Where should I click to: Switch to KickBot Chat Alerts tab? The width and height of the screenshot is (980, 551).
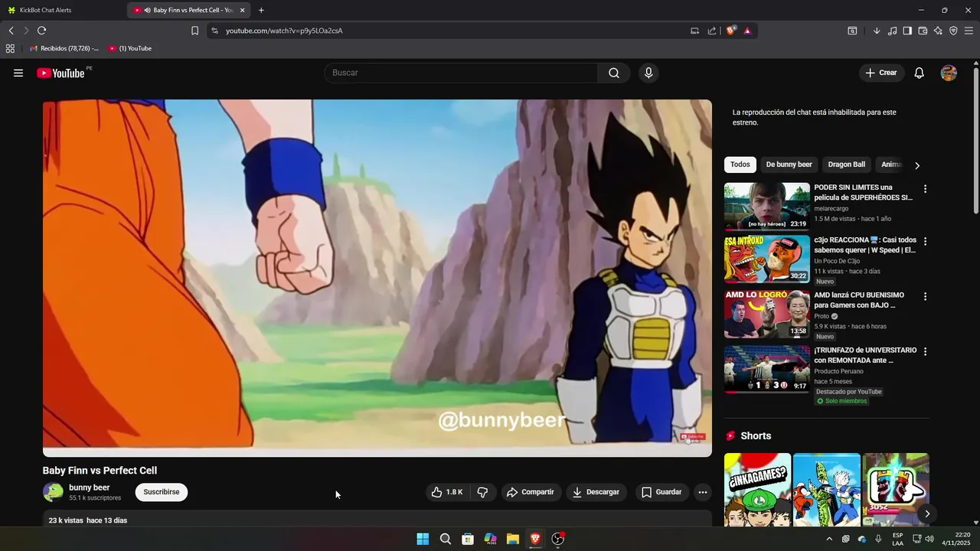click(x=61, y=10)
